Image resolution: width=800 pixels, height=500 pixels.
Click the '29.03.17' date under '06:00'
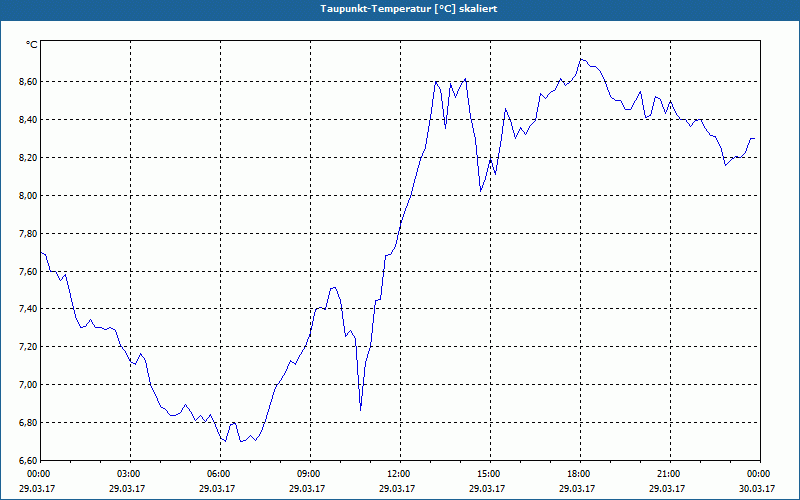217,488
